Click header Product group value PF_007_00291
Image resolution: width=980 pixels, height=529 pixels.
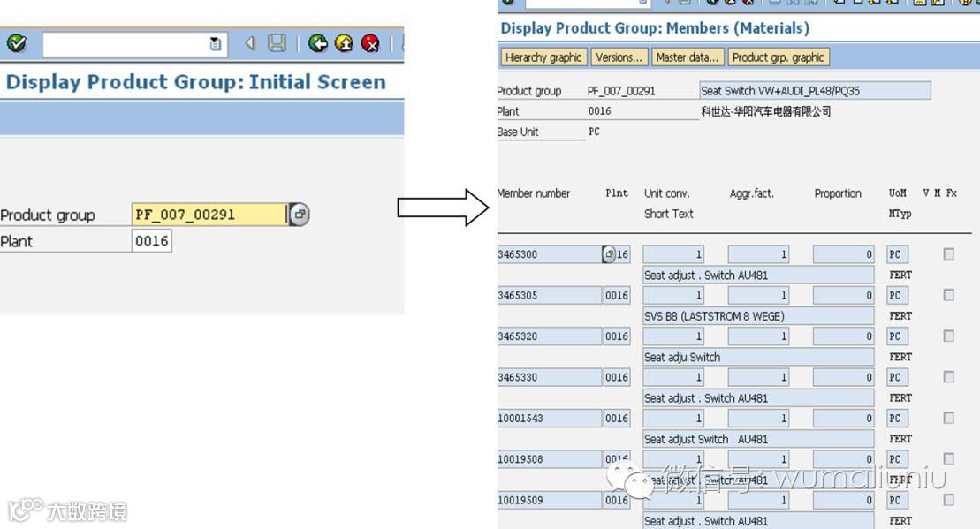621,91
